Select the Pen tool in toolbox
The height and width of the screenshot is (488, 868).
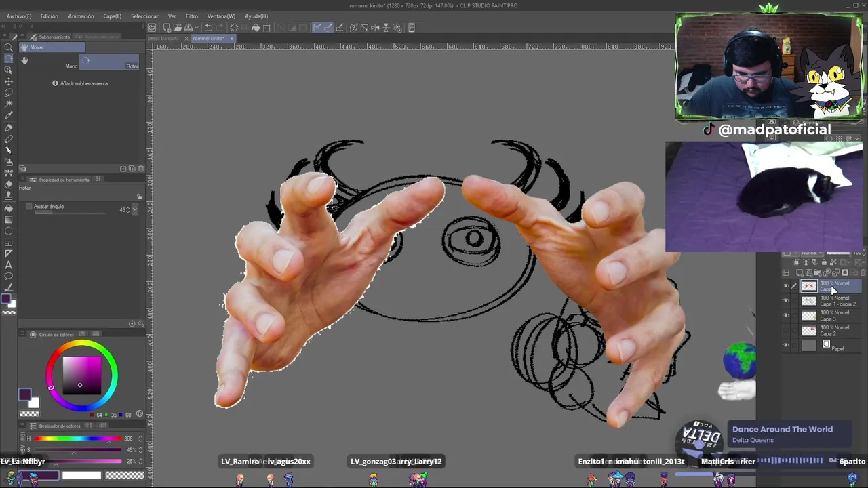pyautogui.click(x=9, y=127)
